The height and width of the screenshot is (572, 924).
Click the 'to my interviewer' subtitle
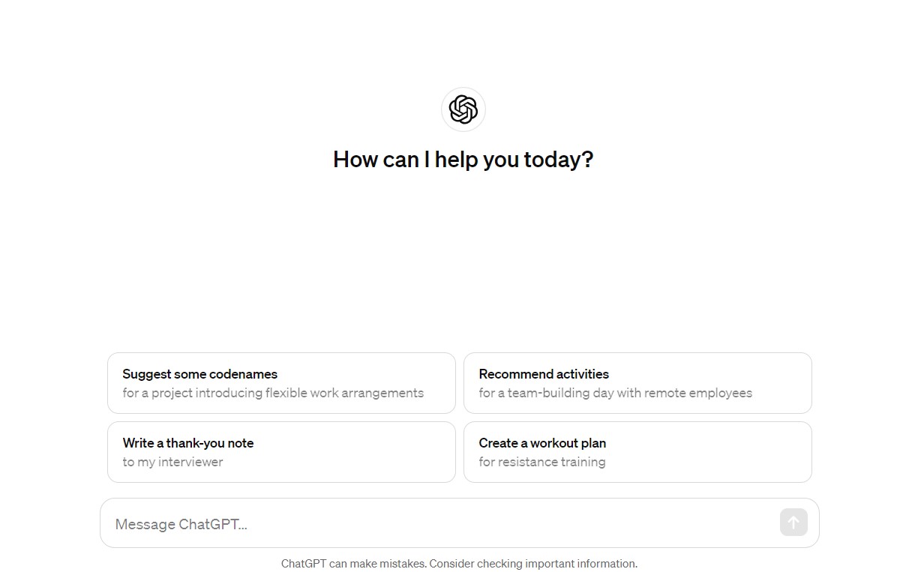pos(172,462)
